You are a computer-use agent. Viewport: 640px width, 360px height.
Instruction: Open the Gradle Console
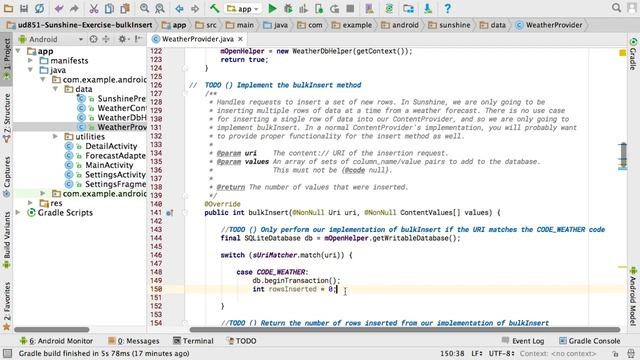[x=589, y=341]
